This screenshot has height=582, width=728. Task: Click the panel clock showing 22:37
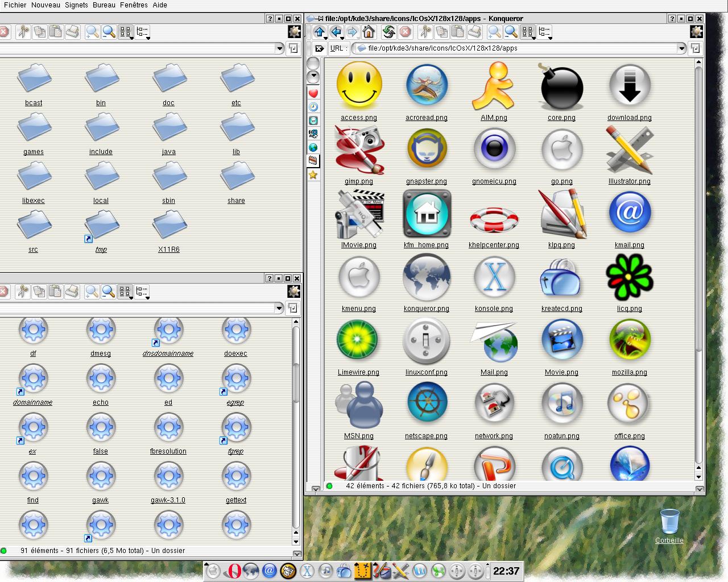click(x=506, y=571)
